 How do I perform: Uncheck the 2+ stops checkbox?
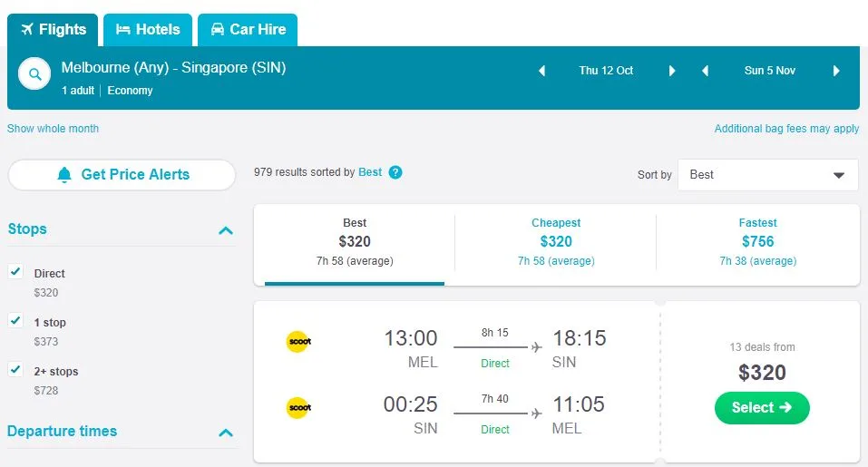pyautogui.click(x=15, y=369)
